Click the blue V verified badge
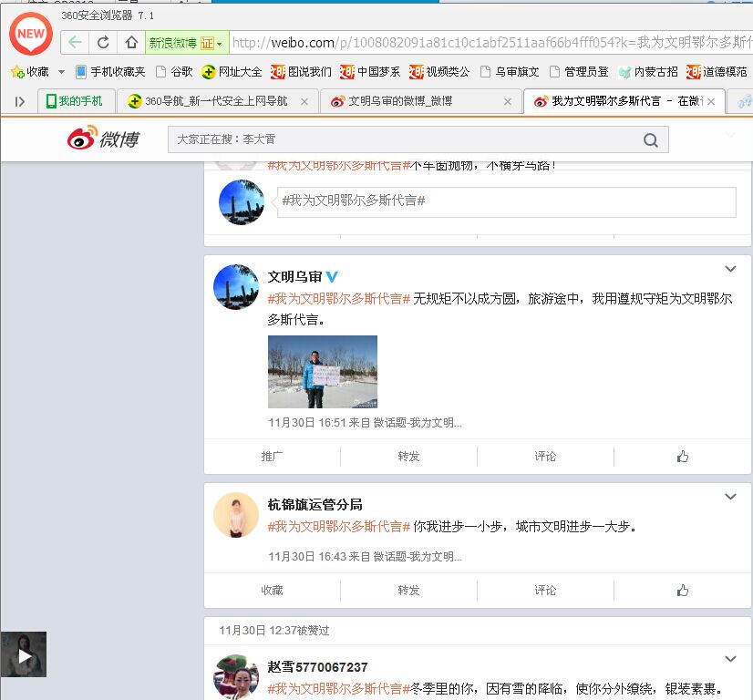 (x=332, y=277)
